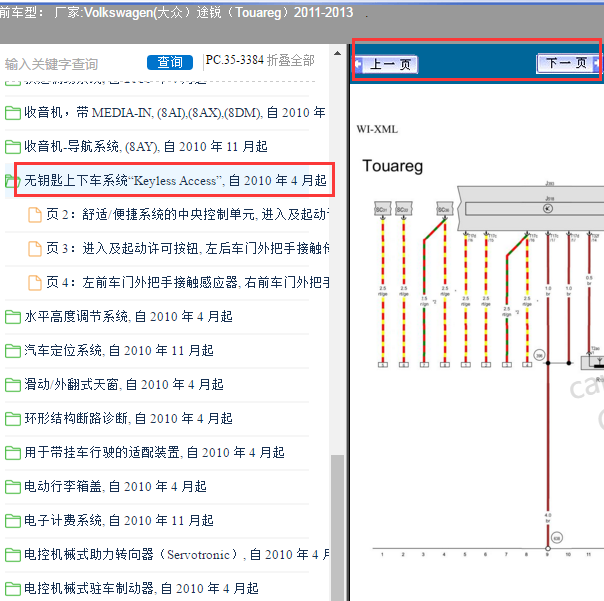This screenshot has height=601, width=604.
Task: Expand folder 电子计费系统
Action: click(119, 520)
